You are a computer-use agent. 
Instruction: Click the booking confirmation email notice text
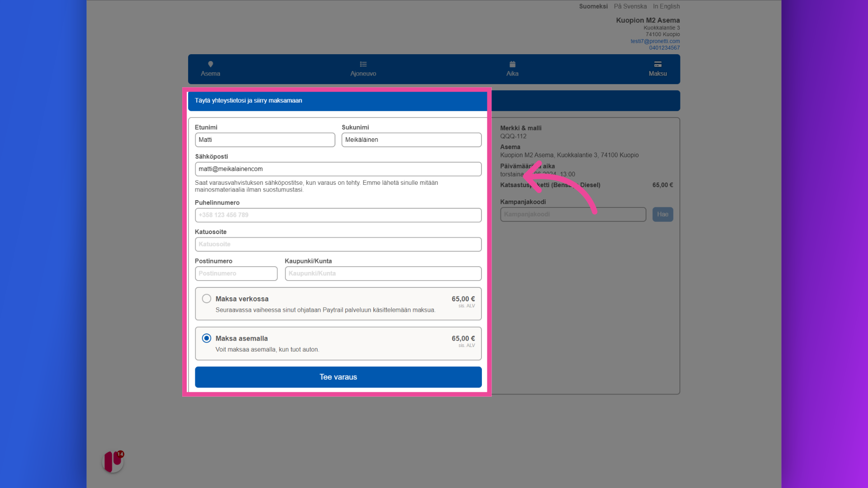(316, 186)
